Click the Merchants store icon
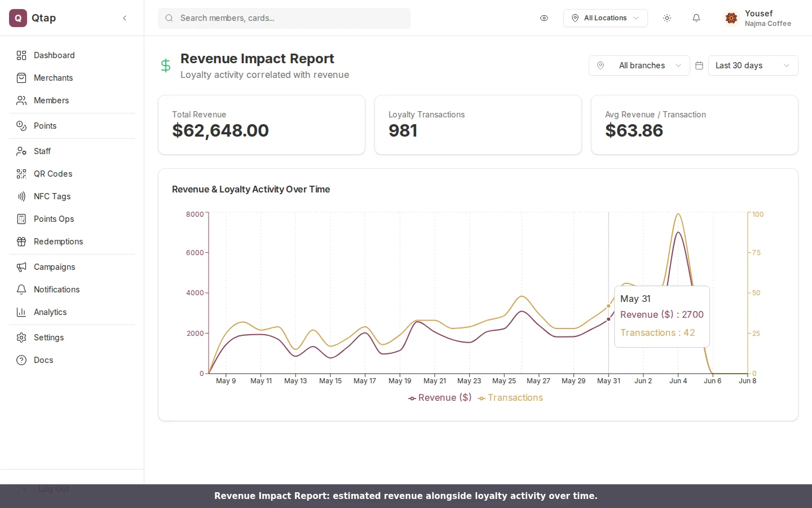812x508 pixels. click(x=21, y=78)
